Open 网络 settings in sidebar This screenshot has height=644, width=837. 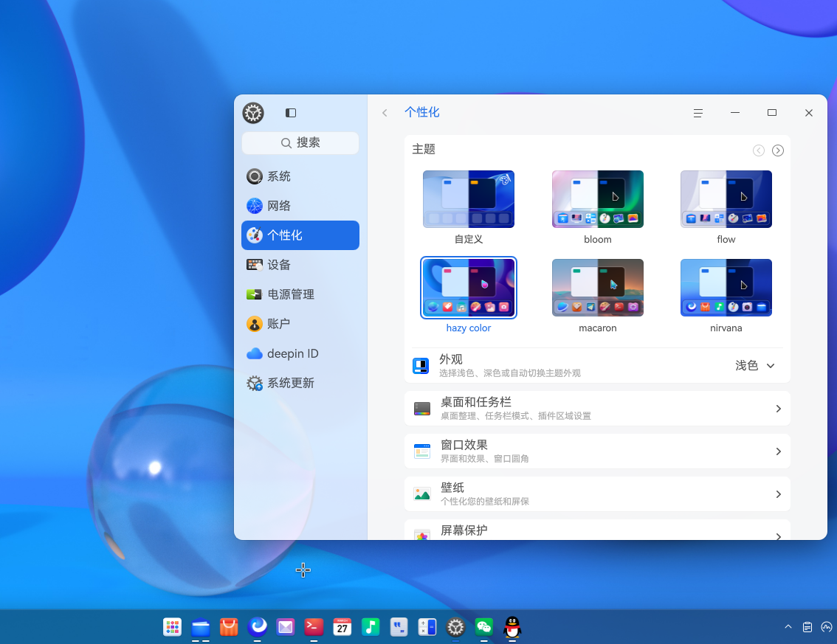tap(300, 205)
